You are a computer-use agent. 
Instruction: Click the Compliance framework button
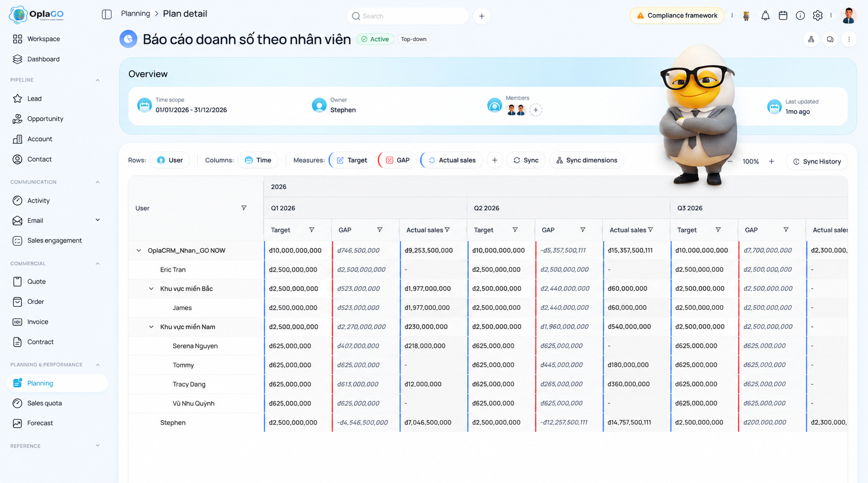click(677, 15)
